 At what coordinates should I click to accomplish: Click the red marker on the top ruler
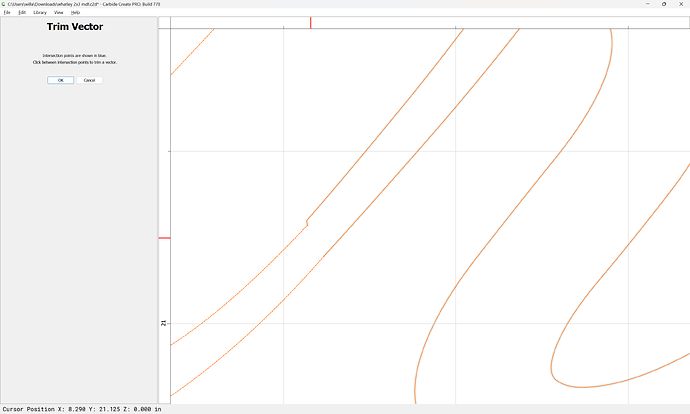[x=310, y=22]
